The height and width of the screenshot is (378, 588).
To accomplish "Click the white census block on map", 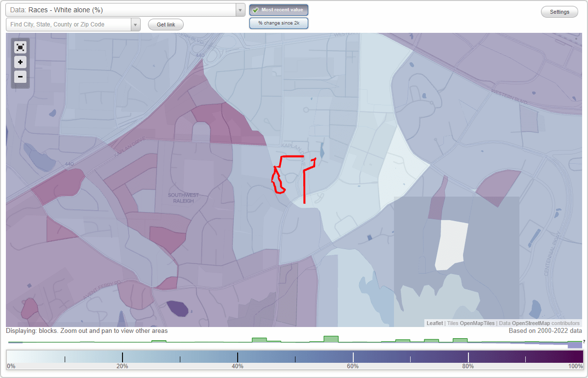I will 451,245.
